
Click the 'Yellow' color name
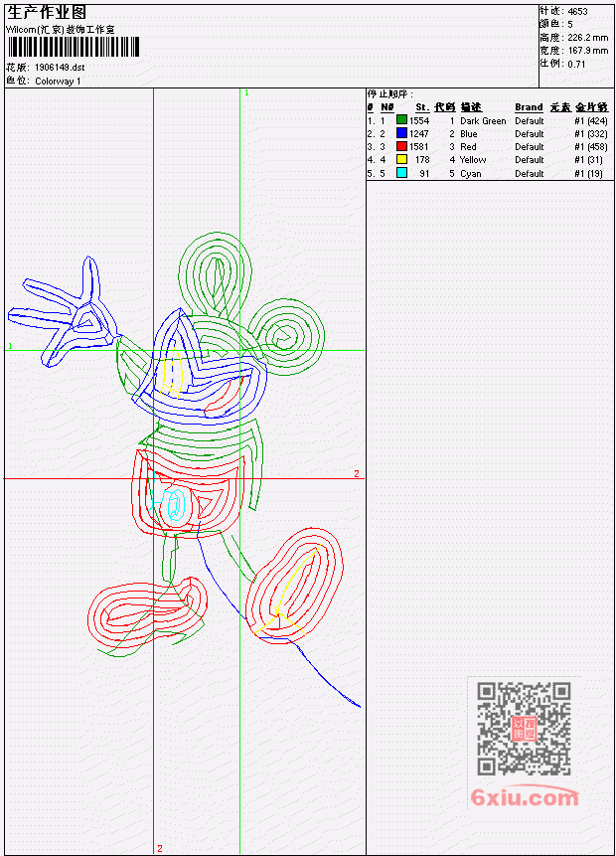[x=473, y=160]
